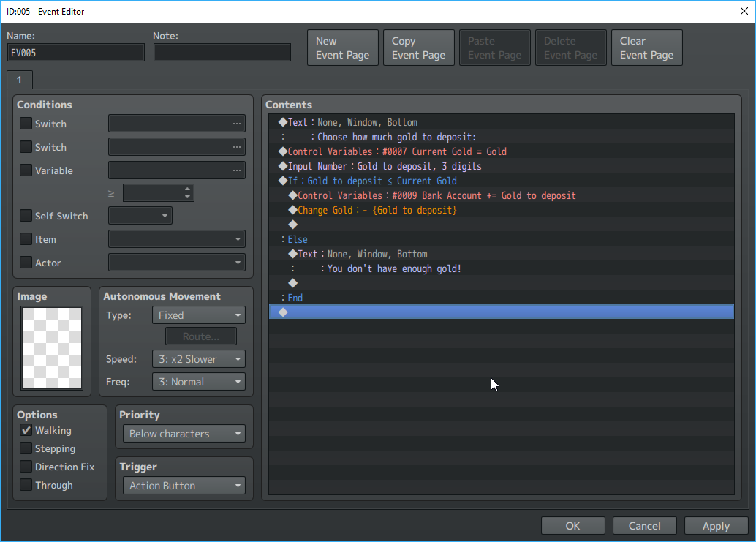Viewport: 756px width, 542px height.
Task: Select 'You don't have enough gold!' line
Action: click(502, 268)
